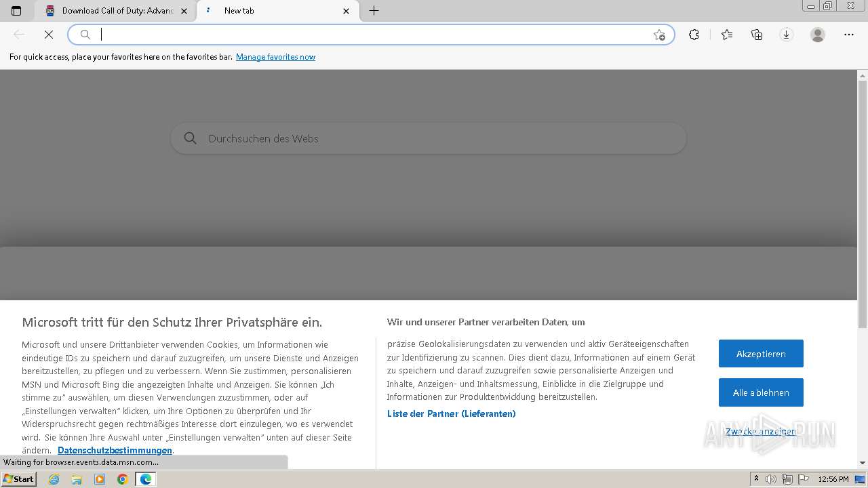This screenshot has width=868, height=488.
Task: Open a new tab with plus button
Action: (x=374, y=11)
